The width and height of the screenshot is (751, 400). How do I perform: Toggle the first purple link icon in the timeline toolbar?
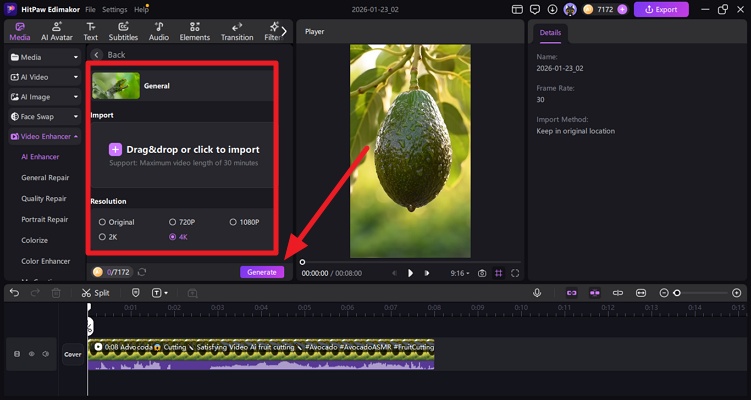pyautogui.click(x=571, y=293)
